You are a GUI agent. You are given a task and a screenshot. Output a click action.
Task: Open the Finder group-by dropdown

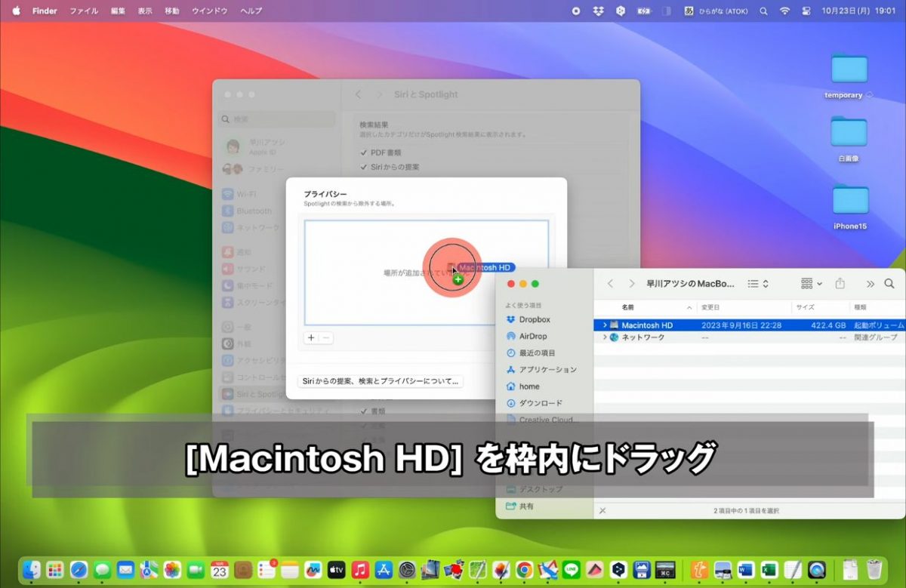point(812,283)
